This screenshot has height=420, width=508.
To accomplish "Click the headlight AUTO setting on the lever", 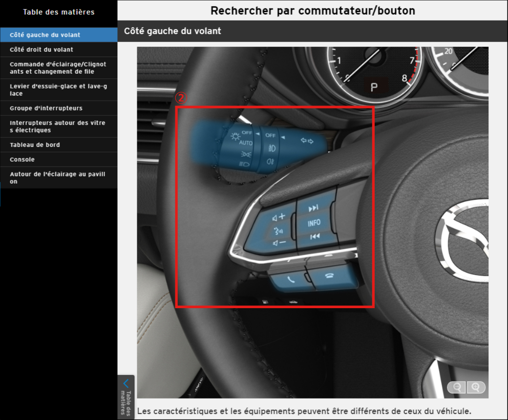I will pyautogui.click(x=246, y=143).
